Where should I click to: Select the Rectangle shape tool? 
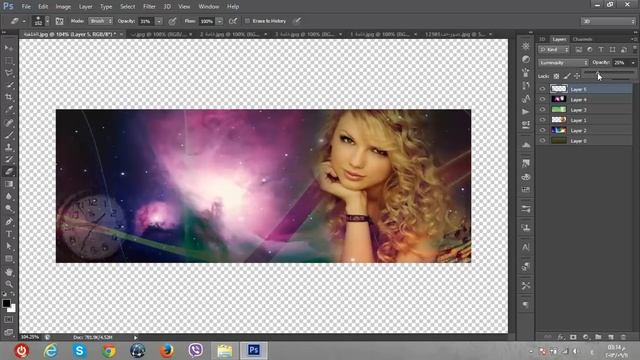pos(9,259)
